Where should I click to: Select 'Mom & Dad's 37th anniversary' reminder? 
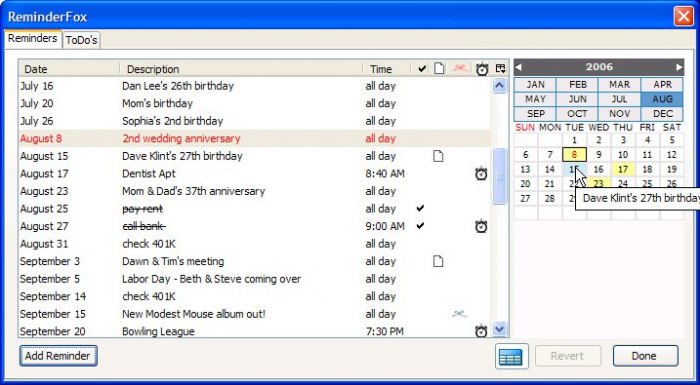pos(254,191)
